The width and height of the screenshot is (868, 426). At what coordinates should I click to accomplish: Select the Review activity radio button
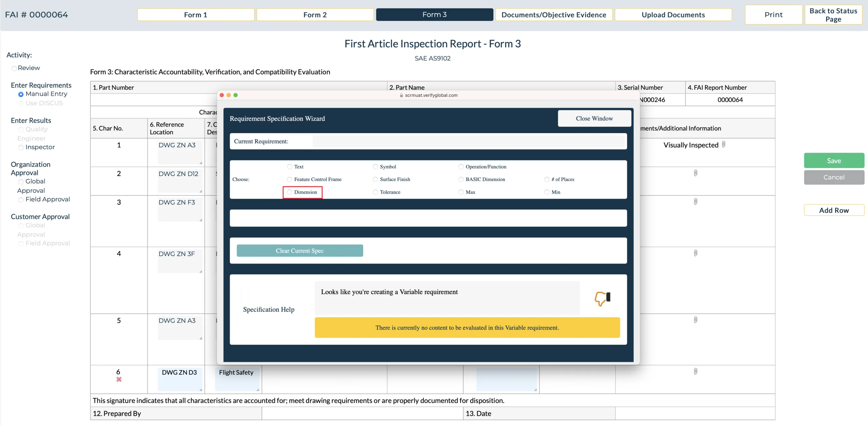14,68
